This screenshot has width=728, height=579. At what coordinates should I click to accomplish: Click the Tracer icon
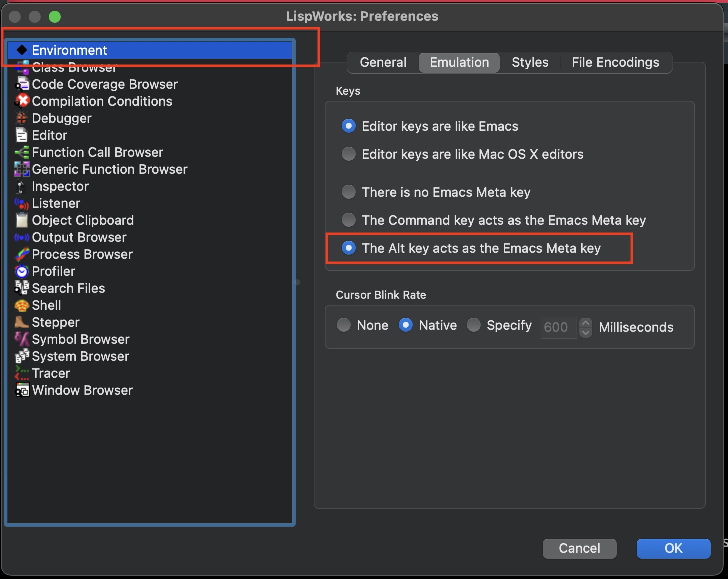coord(22,373)
